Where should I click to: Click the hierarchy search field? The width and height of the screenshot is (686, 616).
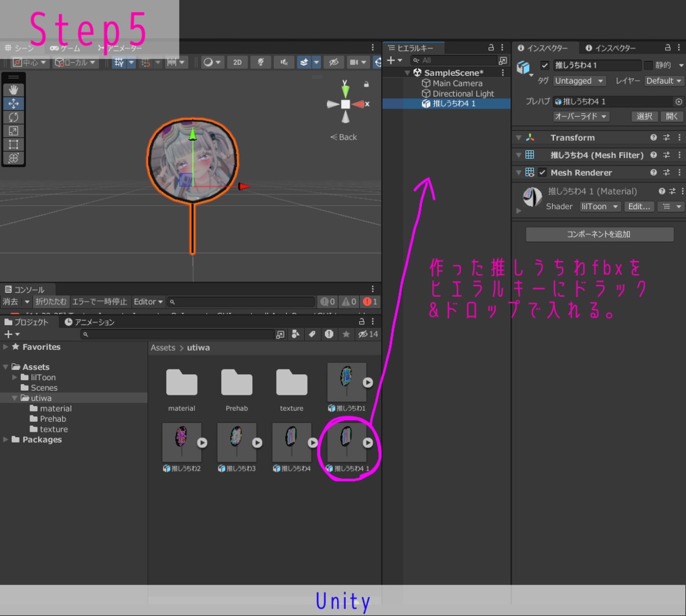point(454,60)
